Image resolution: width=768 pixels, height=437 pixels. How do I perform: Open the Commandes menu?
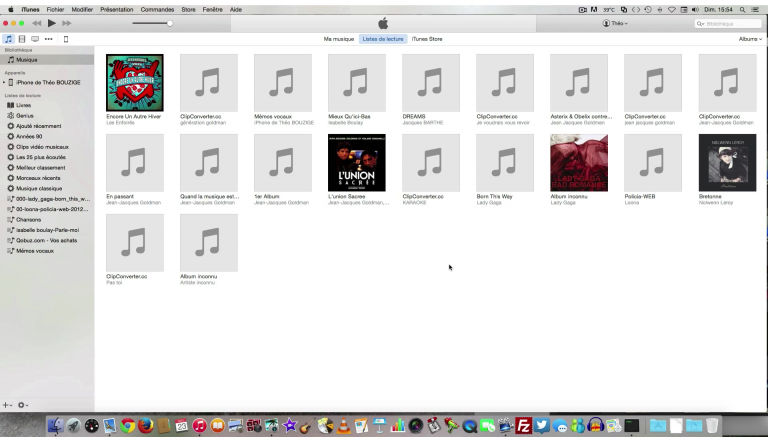pos(157,9)
